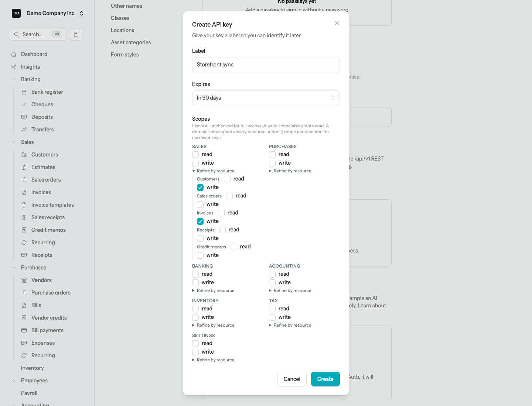Click the Sales receipts dollar icon
Viewport: 532px width, 406px height.
point(24,217)
